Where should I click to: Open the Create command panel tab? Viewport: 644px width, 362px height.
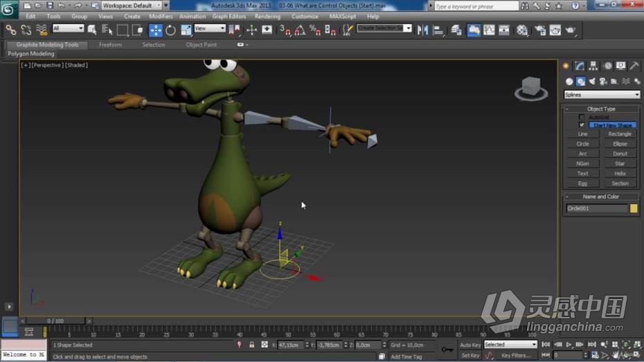[x=566, y=66]
